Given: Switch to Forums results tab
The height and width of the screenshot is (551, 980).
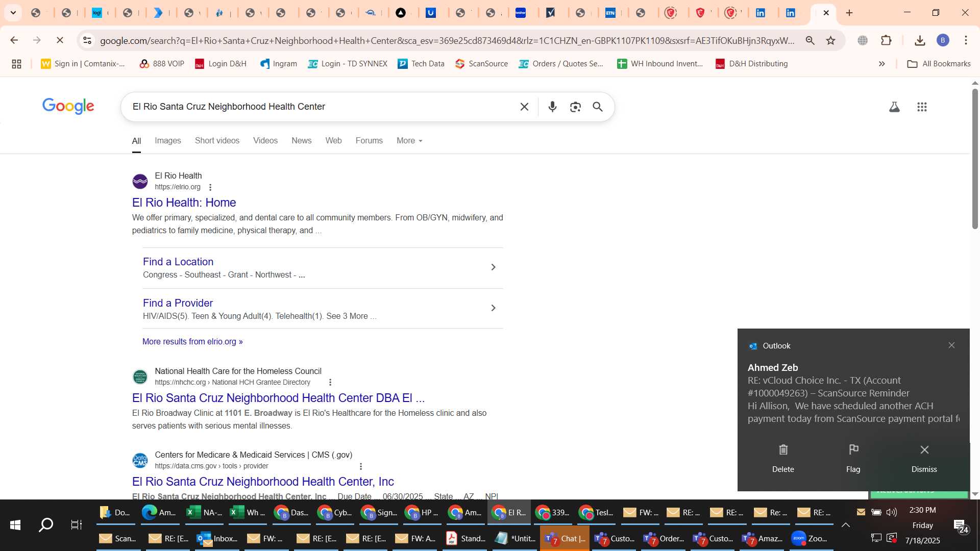Looking at the screenshot, I should 369,141.
